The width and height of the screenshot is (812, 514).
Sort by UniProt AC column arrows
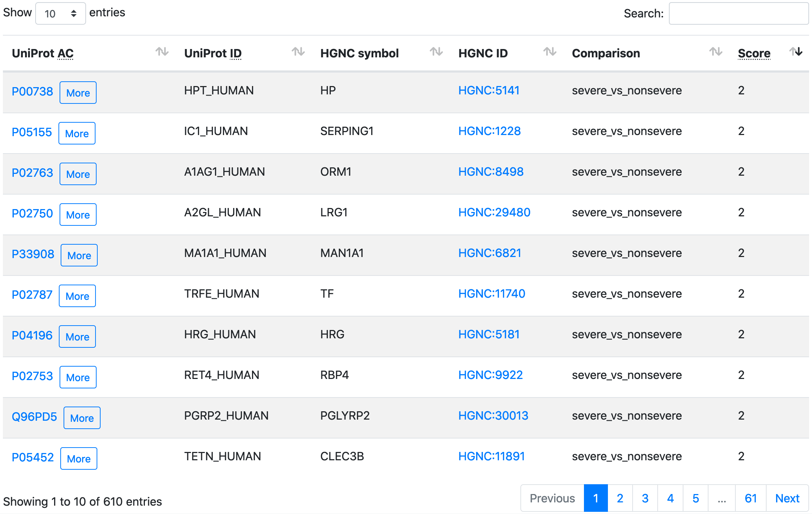tap(162, 52)
